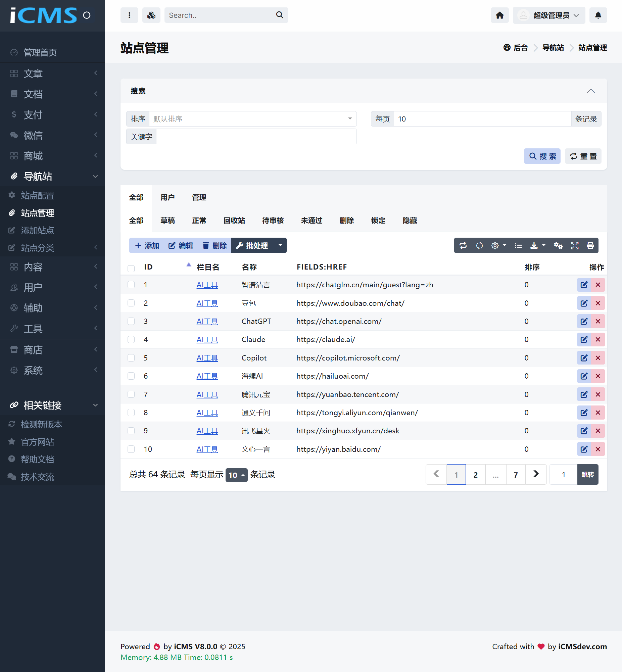Select the 草稿 status tab
The image size is (622, 672).
(x=167, y=221)
